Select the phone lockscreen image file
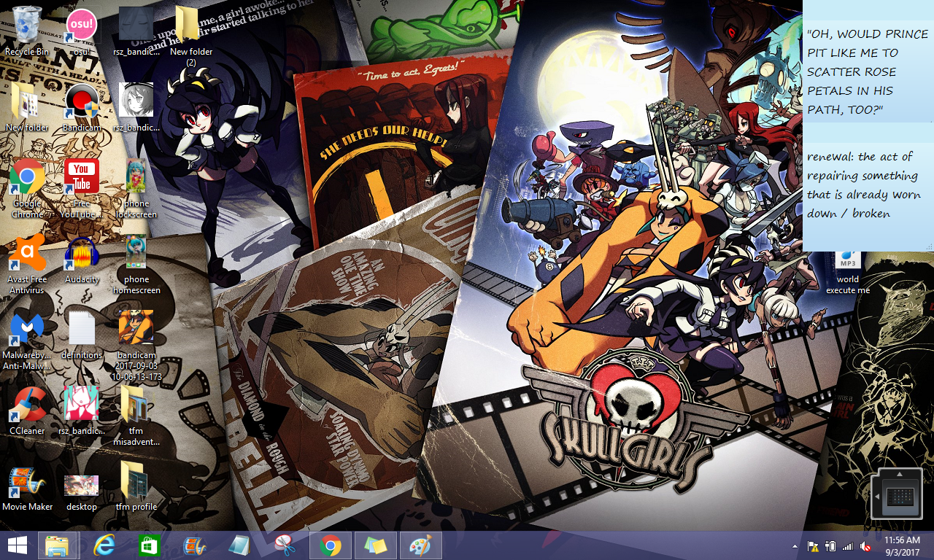Image resolution: width=934 pixels, height=560 pixels. (136, 187)
